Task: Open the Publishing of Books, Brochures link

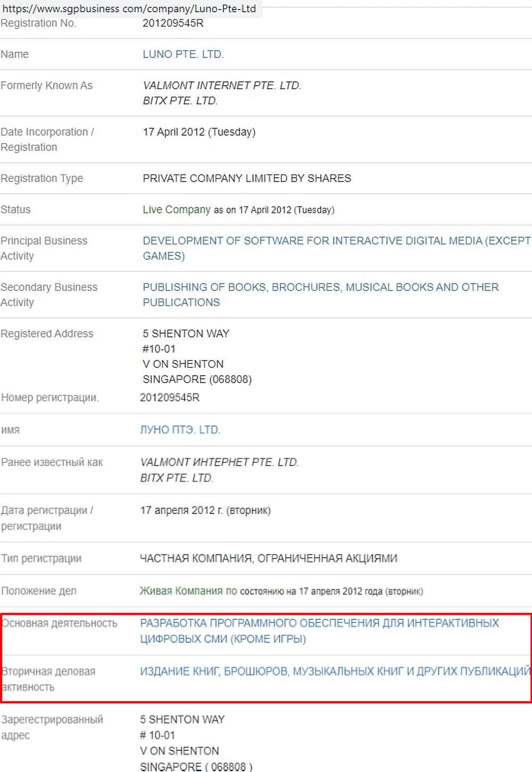Action: tap(321, 295)
